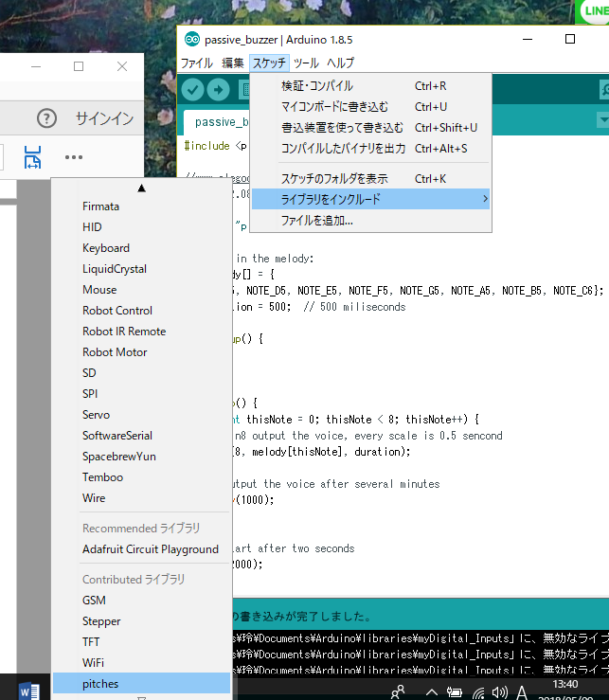The height and width of the screenshot is (700, 609).
Task: Select the Temboo library
Action: [141, 477]
